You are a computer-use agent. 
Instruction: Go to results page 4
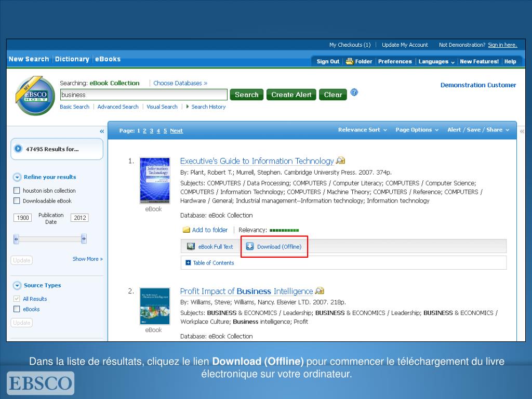click(x=158, y=130)
